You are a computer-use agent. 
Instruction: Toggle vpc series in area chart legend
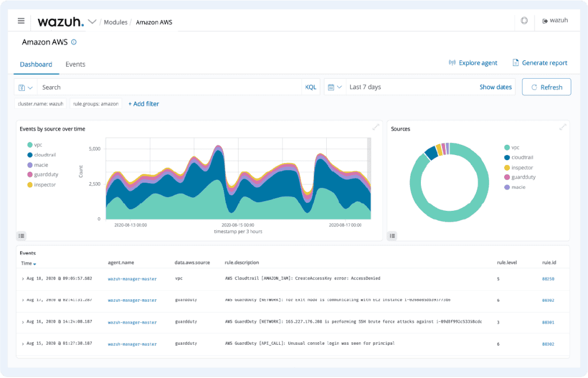tap(38, 145)
